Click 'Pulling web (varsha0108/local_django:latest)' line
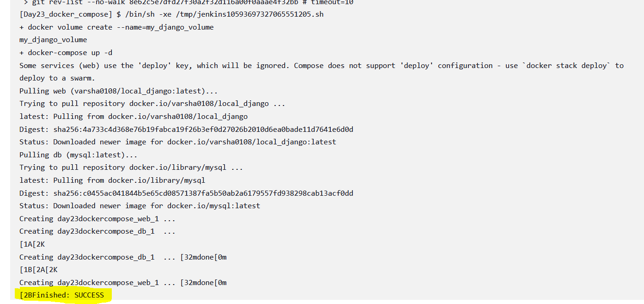The width and height of the screenshot is (644, 304). (119, 91)
